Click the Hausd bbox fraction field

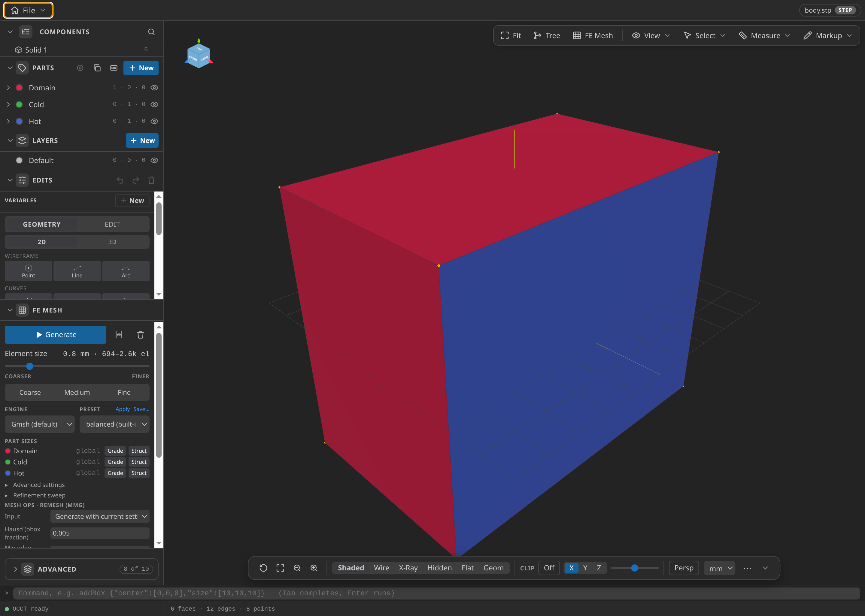pos(100,533)
